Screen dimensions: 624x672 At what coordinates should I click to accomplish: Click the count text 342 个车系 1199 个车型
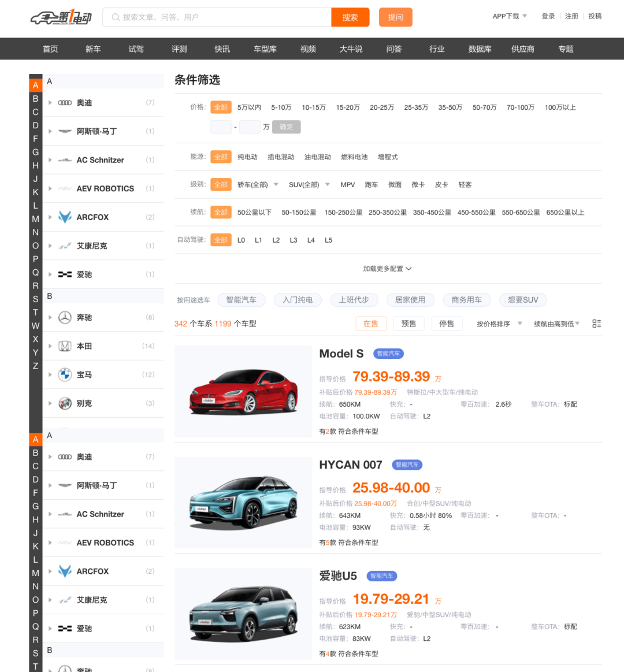pos(215,324)
